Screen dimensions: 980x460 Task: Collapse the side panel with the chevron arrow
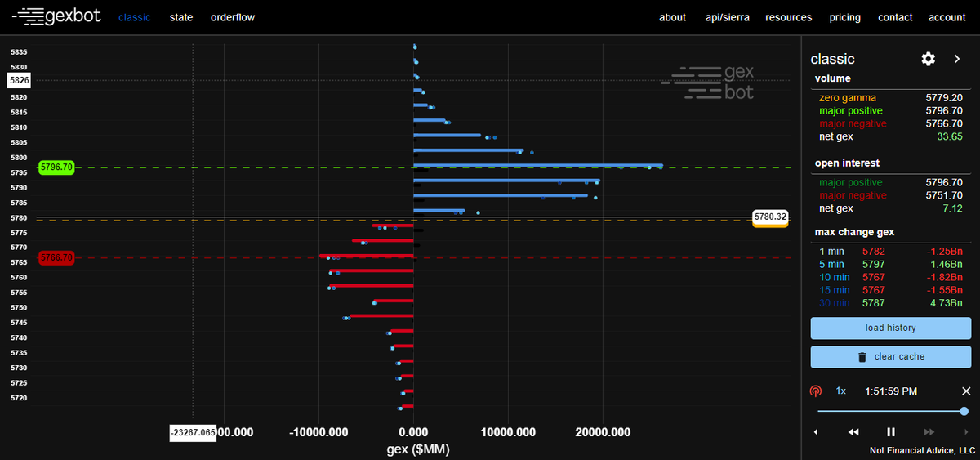[957, 59]
